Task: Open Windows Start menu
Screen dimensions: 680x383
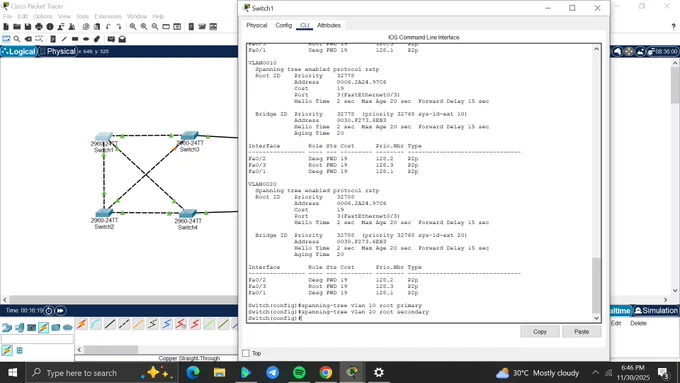Action: click(13, 373)
